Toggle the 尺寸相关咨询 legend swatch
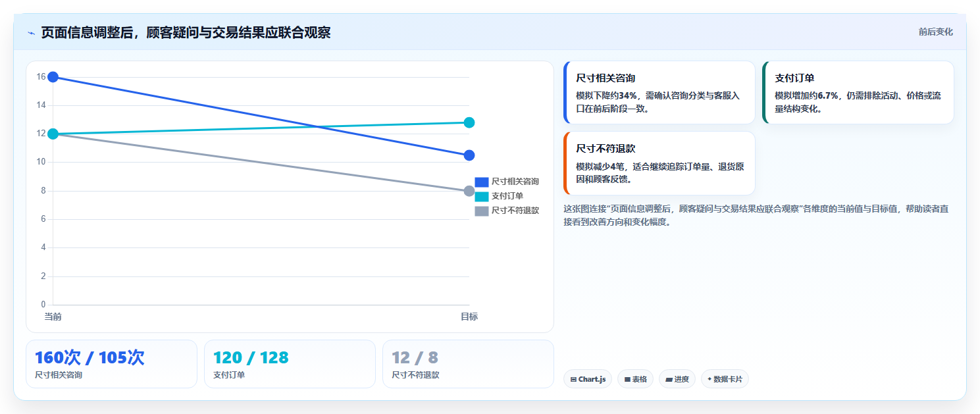 [x=482, y=182]
